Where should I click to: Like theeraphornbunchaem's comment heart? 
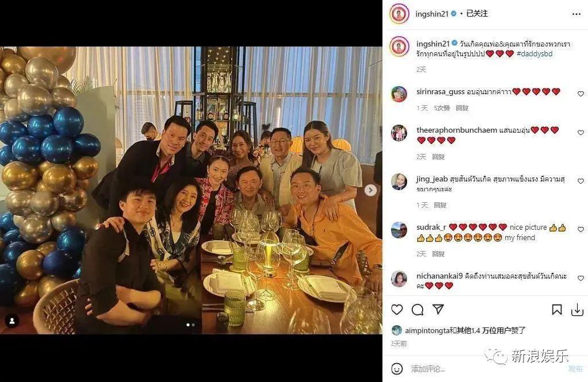tap(581, 133)
